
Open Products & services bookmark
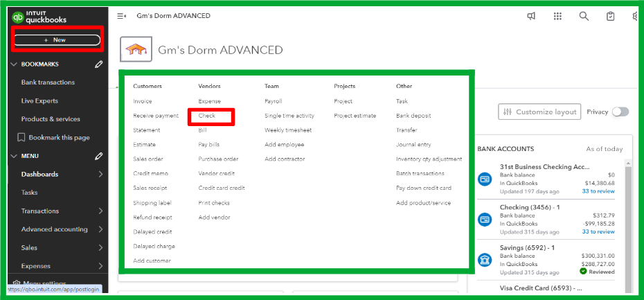tap(51, 118)
